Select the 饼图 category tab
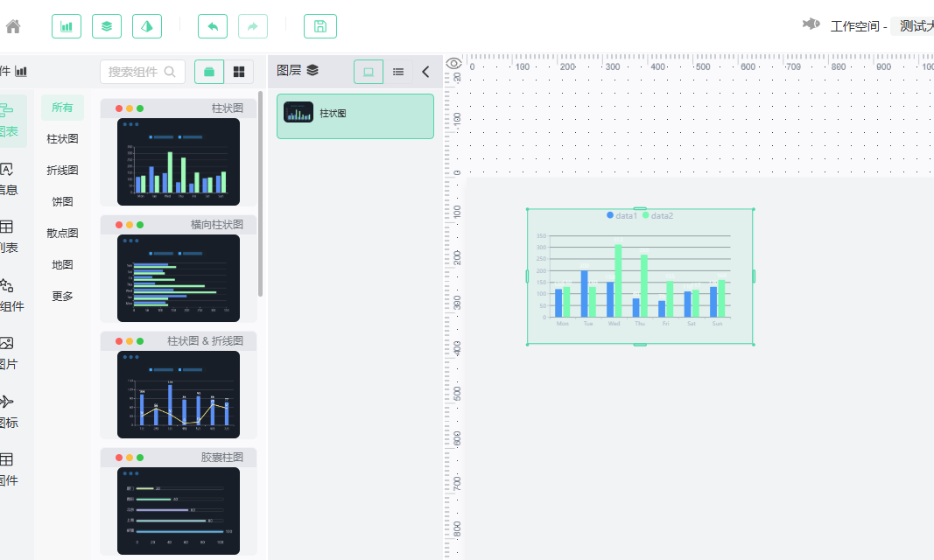The height and width of the screenshot is (560, 934). 62,202
